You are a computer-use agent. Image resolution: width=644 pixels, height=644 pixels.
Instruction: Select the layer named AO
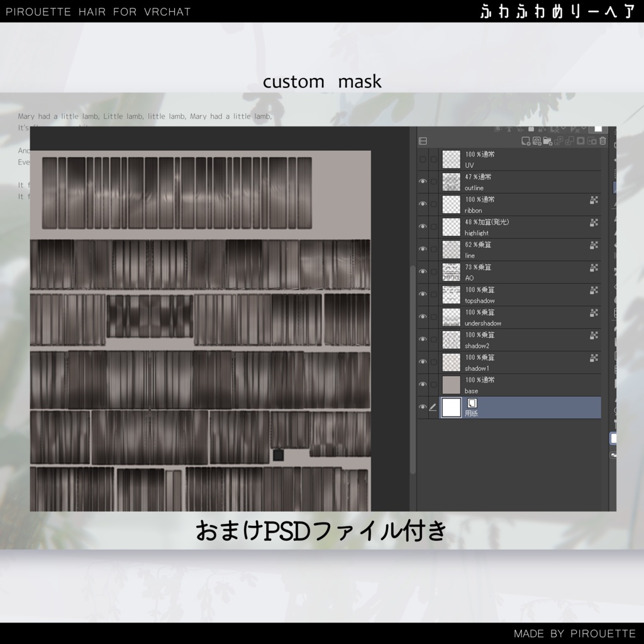520,272
